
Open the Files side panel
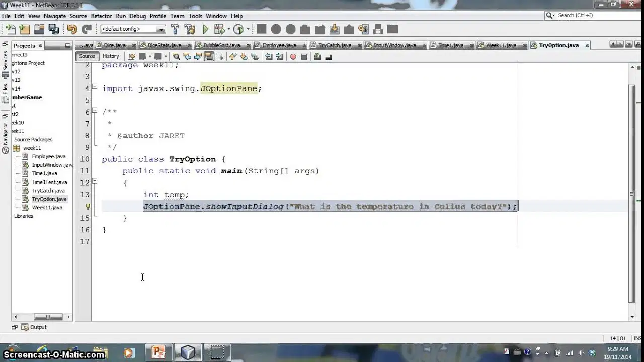6,94
